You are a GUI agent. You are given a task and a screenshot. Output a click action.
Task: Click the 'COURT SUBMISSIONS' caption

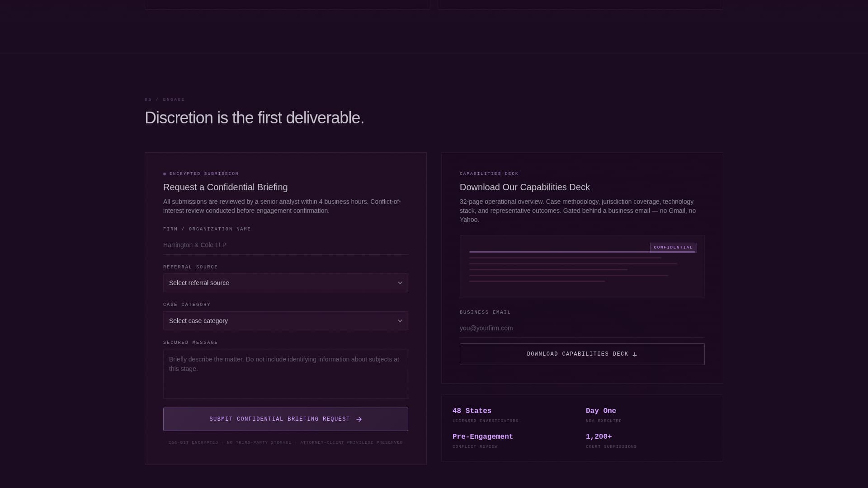(611, 447)
